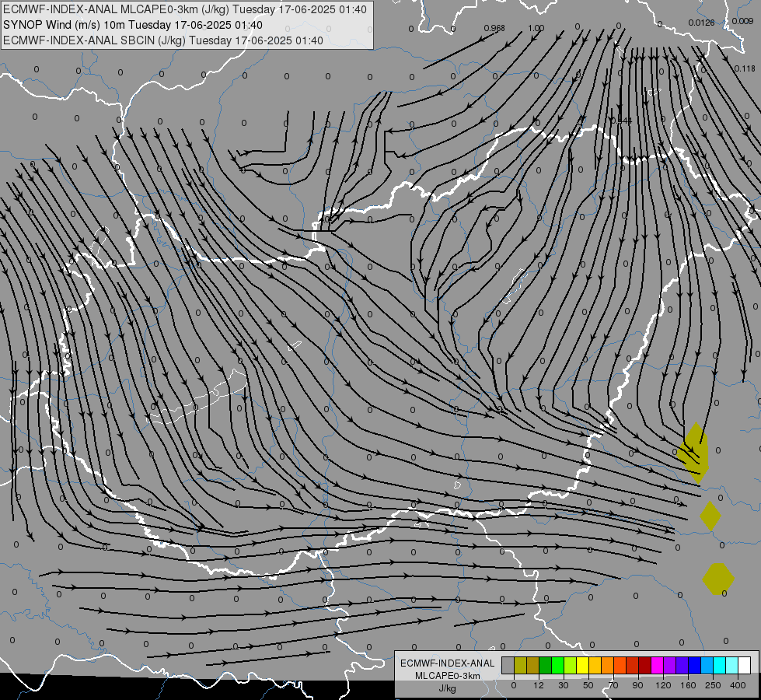This screenshot has width=761, height=700.
Task: Pick the dark green legend swatch
Action: coord(545,665)
